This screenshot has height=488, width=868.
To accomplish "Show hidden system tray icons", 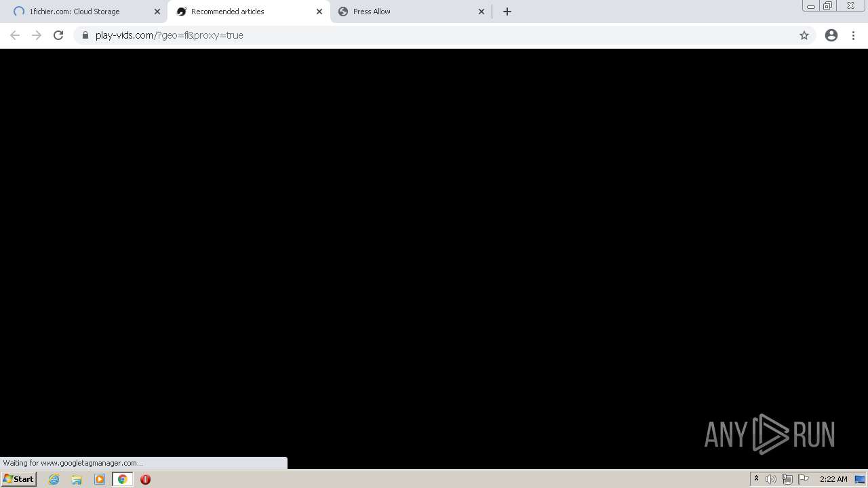I will click(x=756, y=479).
